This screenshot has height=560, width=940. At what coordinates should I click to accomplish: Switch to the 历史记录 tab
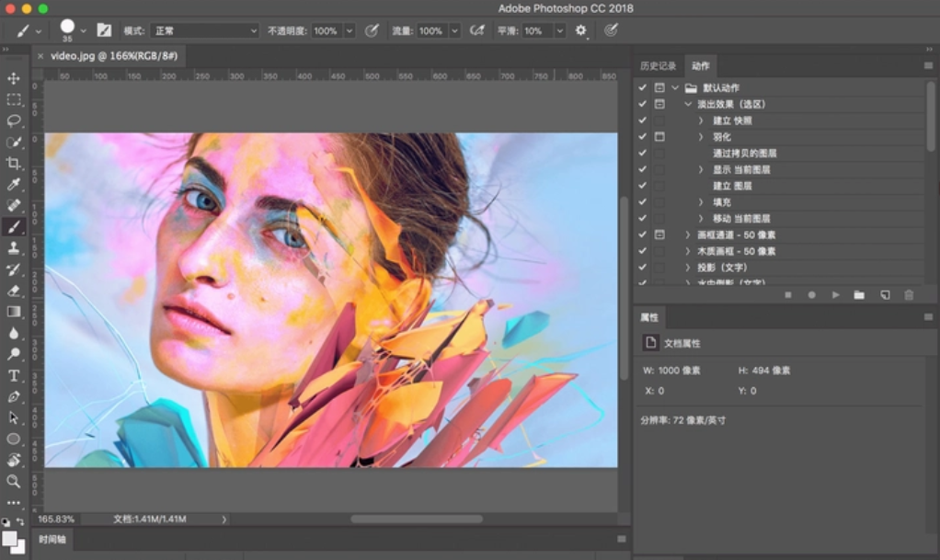tap(658, 66)
